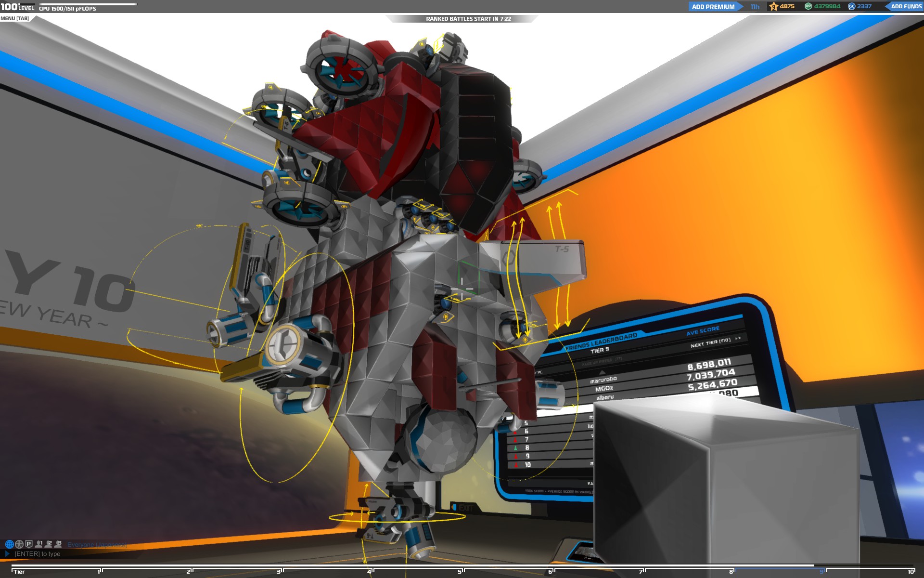Click the 7,039,704 score entry
924x578 pixels.
tap(711, 374)
